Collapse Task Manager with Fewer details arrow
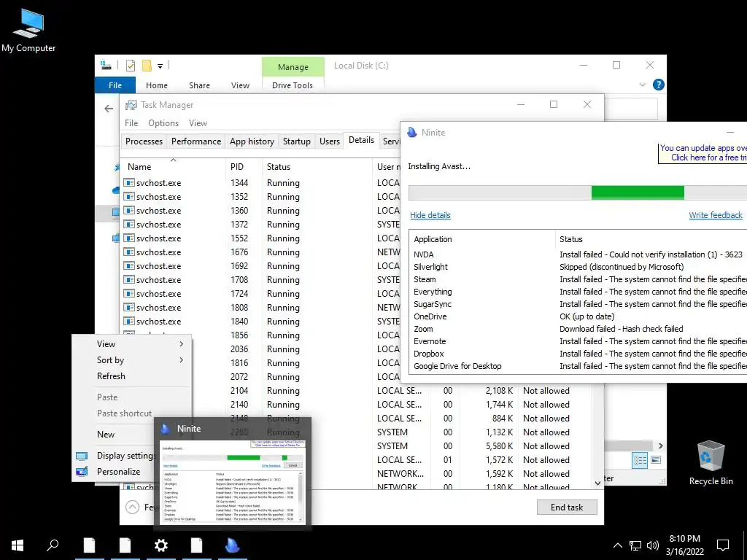Screen dimensions: 747x560 click(x=133, y=507)
